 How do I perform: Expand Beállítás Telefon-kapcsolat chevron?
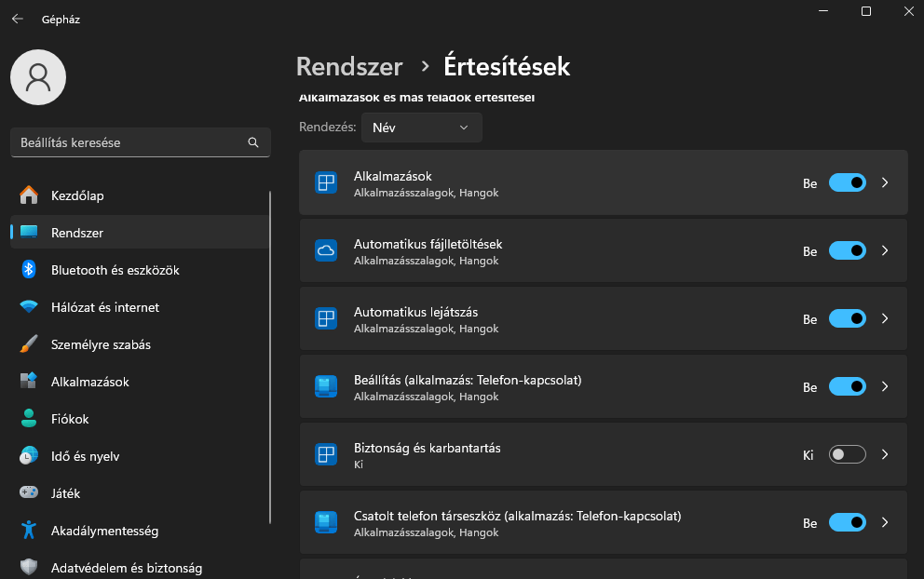click(885, 386)
